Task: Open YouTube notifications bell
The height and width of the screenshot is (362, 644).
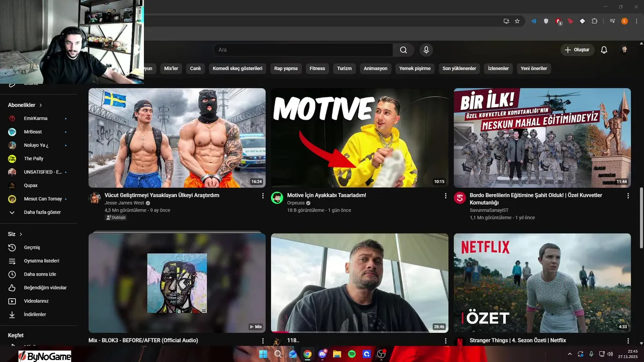Action: [x=604, y=50]
